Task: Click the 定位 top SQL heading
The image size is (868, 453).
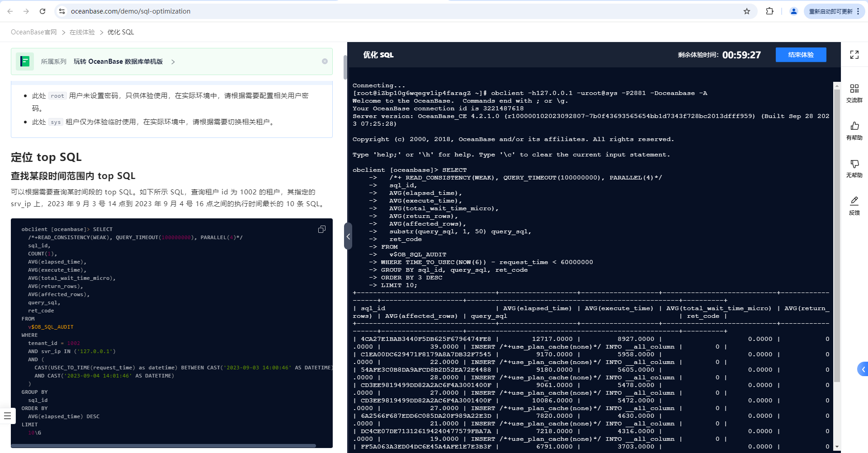Action: 46,157
